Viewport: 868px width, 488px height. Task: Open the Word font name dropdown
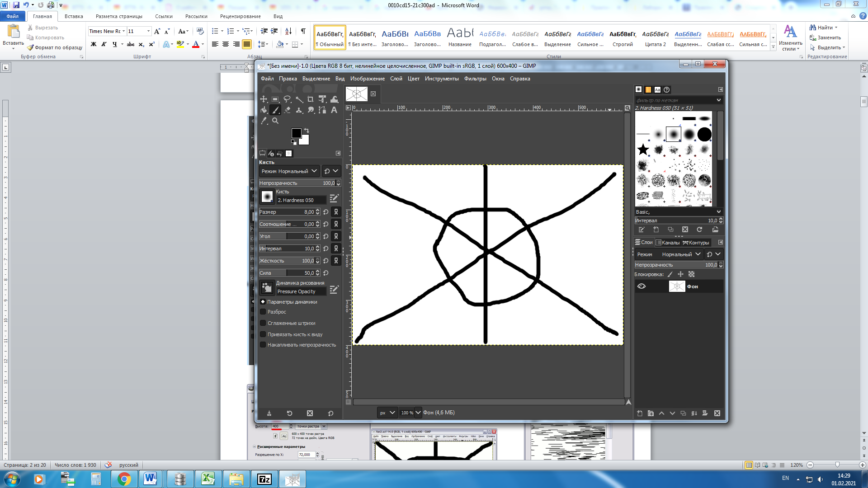123,31
